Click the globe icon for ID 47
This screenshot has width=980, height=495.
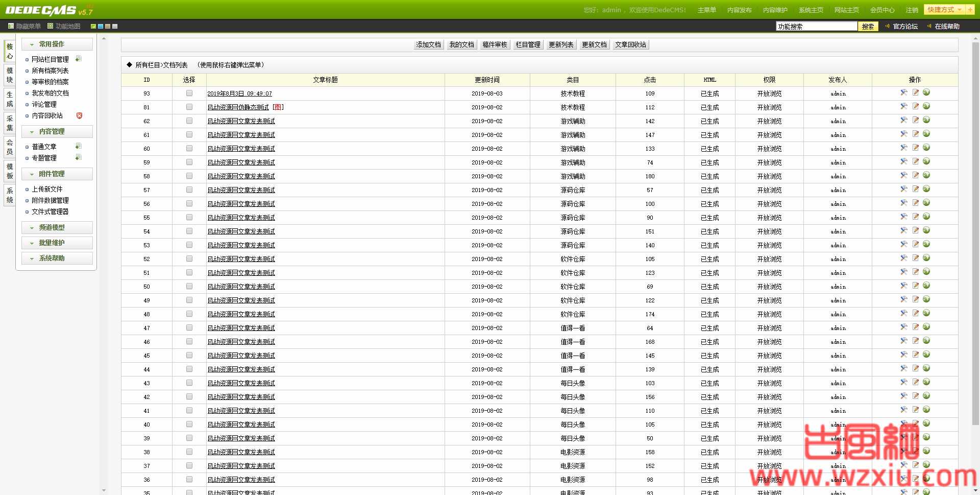(x=926, y=327)
